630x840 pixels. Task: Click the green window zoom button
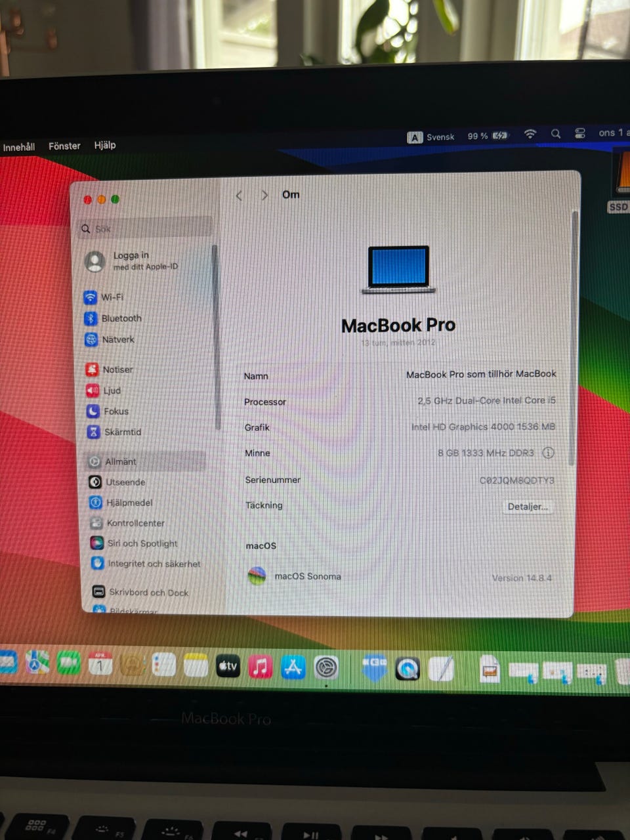point(115,199)
